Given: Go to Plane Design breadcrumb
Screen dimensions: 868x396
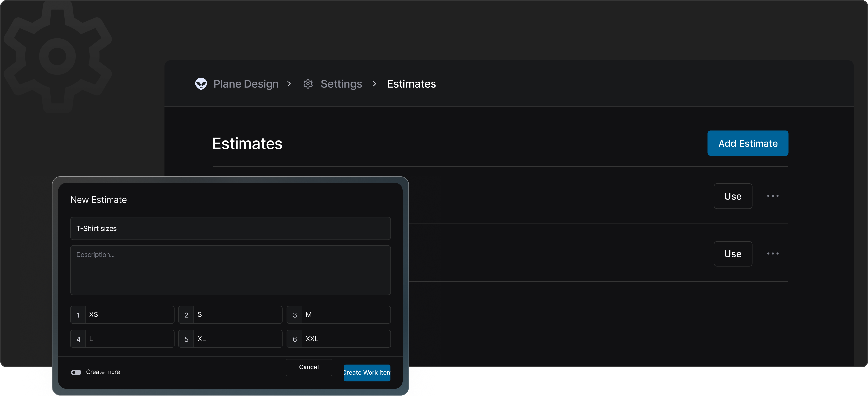Looking at the screenshot, I should (246, 83).
